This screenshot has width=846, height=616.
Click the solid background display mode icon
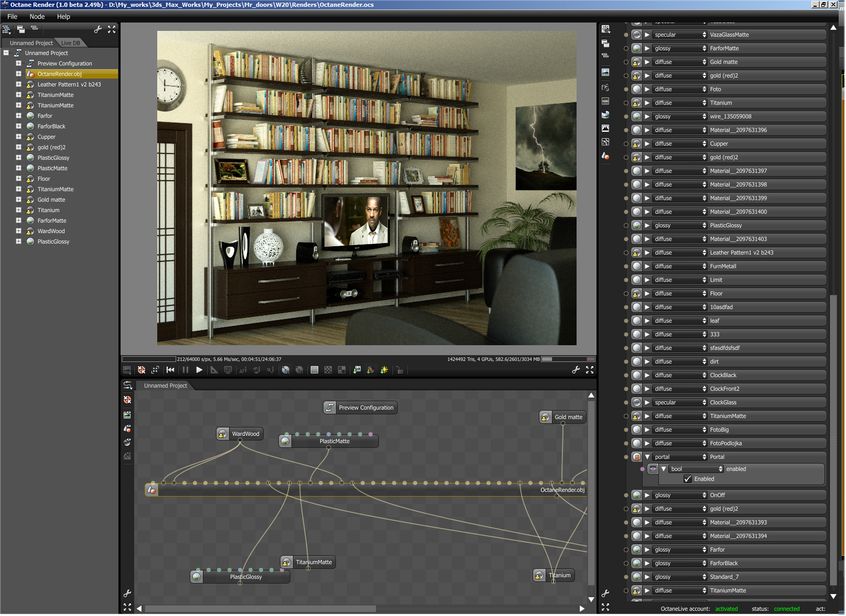314,370
